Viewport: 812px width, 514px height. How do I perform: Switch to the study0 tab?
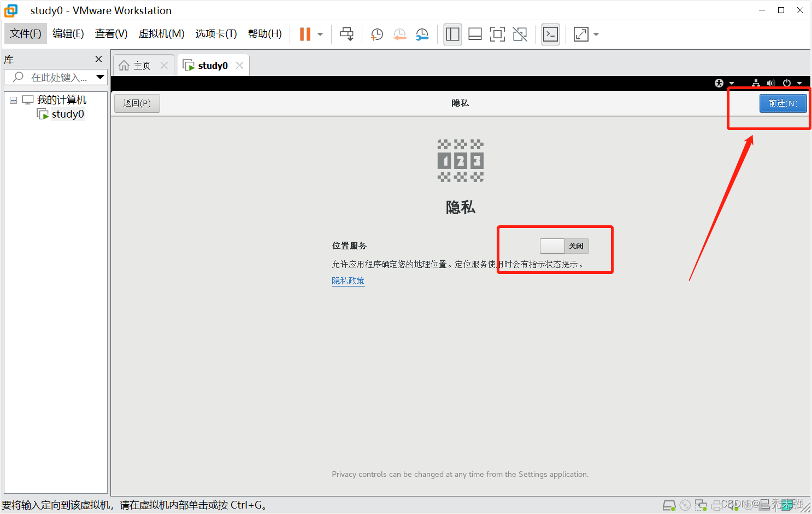coord(213,65)
